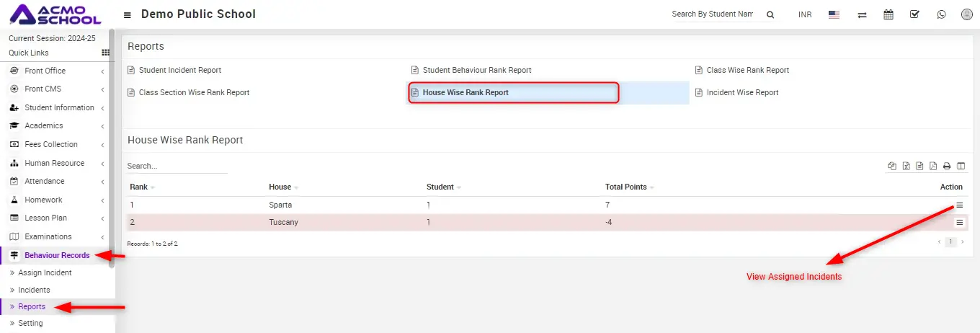Expand the Fees Collection sidebar section

pyautogui.click(x=50, y=144)
